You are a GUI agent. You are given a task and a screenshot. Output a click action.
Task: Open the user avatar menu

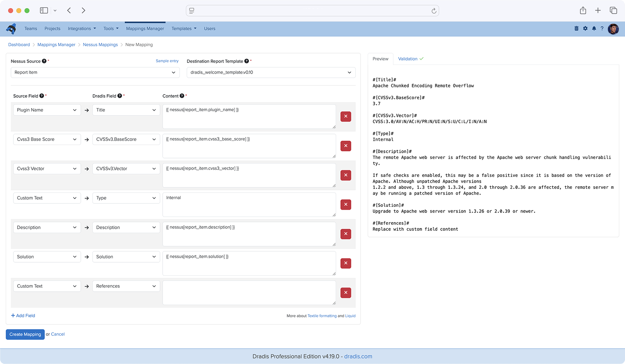[x=613, y=29]
